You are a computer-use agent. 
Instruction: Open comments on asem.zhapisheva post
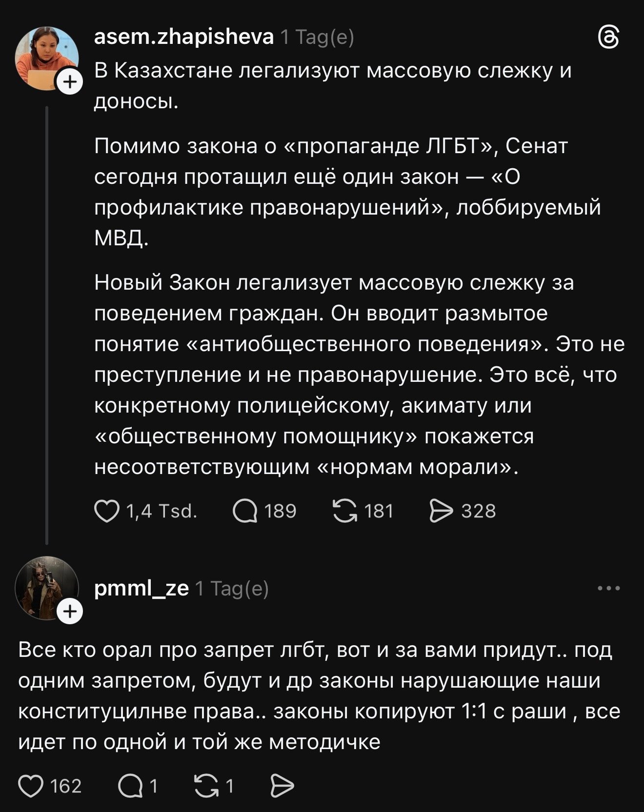(x=245, y=511)
